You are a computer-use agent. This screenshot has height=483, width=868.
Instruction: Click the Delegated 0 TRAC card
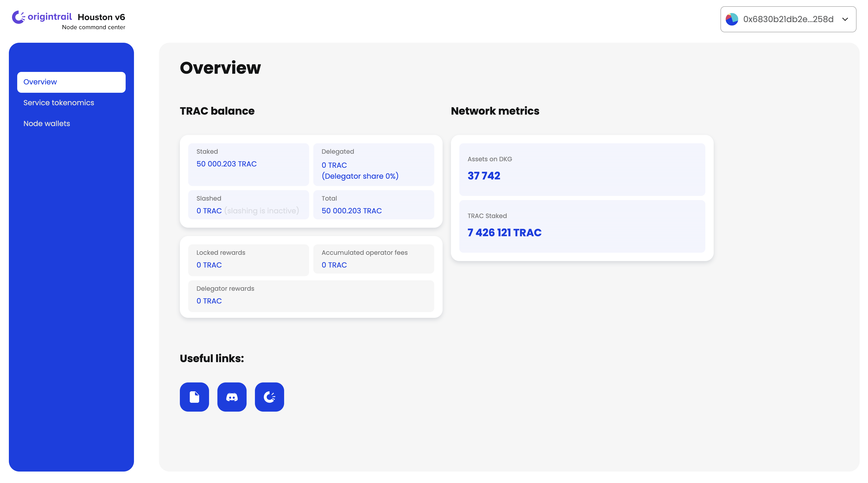pyautogui.click(x=373, y=164)
